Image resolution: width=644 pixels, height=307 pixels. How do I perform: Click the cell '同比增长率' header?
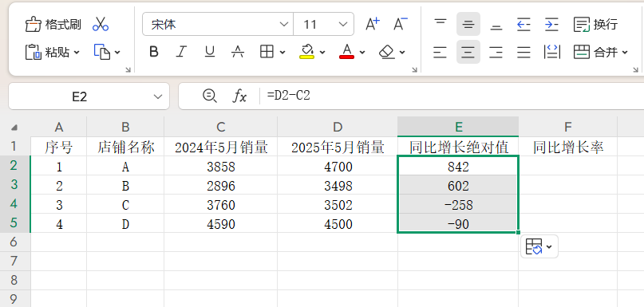point(568,147)
